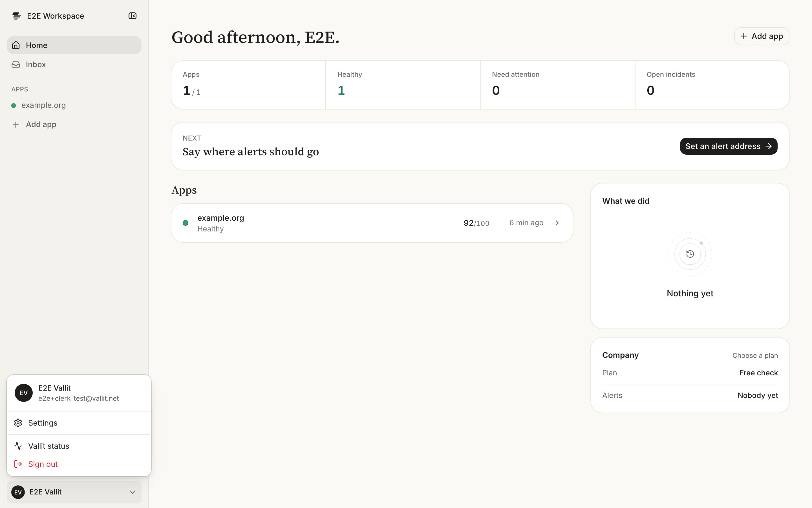Click the plus icon beside sidebar Add app

(x=16, y=125)
